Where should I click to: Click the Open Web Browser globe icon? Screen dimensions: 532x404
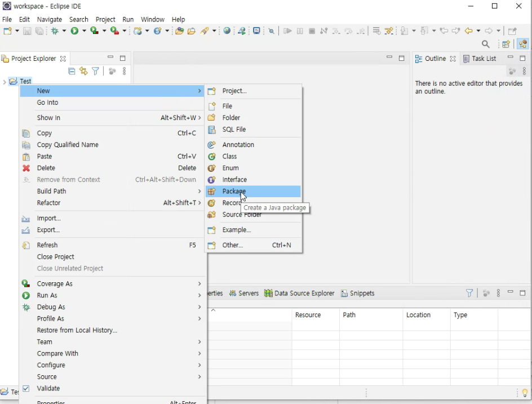[227, 31]
